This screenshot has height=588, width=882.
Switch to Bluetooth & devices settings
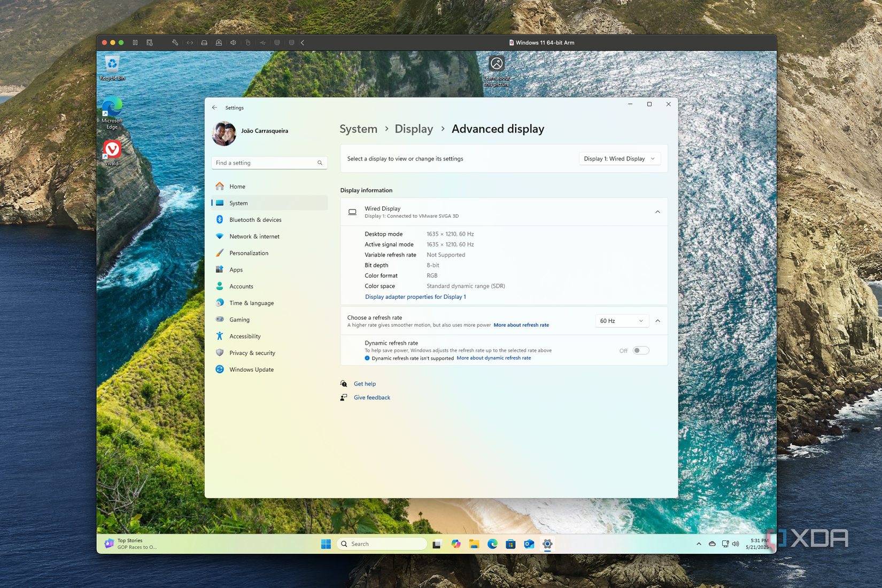pyautogui.click(x=256, y=219)
